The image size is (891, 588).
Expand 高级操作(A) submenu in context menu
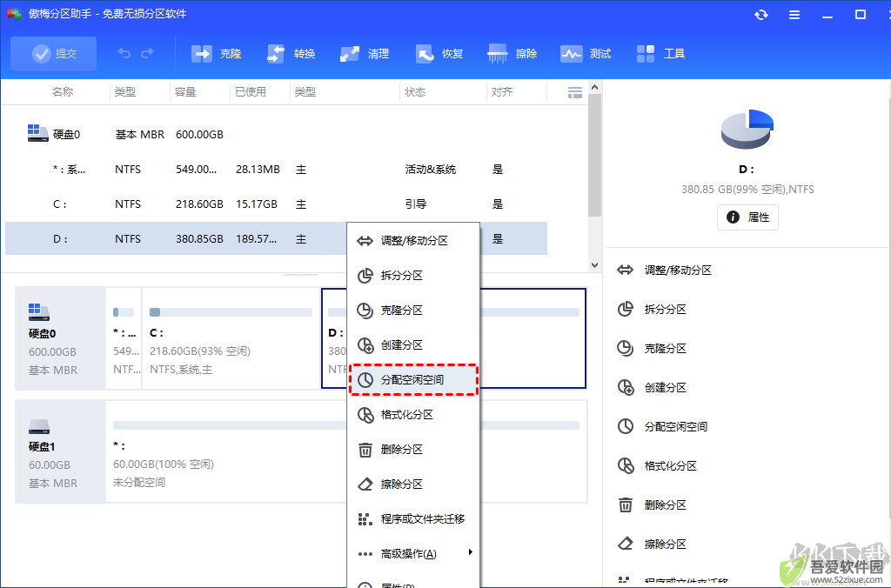pos(413,553)
